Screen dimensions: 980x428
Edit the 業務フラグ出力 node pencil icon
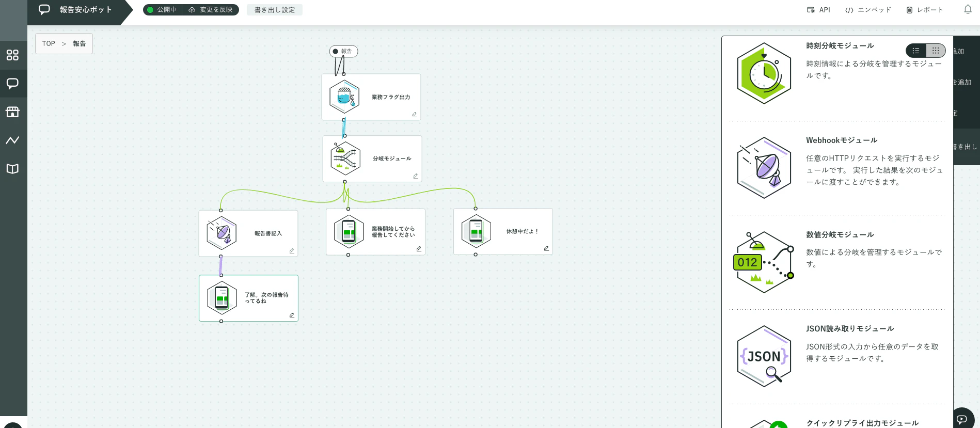414,115
